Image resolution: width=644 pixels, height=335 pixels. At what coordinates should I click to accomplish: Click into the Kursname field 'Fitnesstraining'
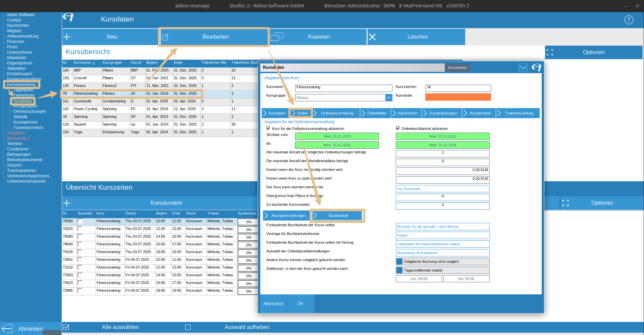pos(343,88)
